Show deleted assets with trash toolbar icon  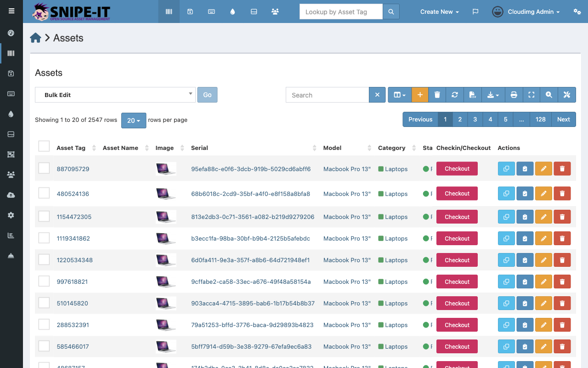437,95
